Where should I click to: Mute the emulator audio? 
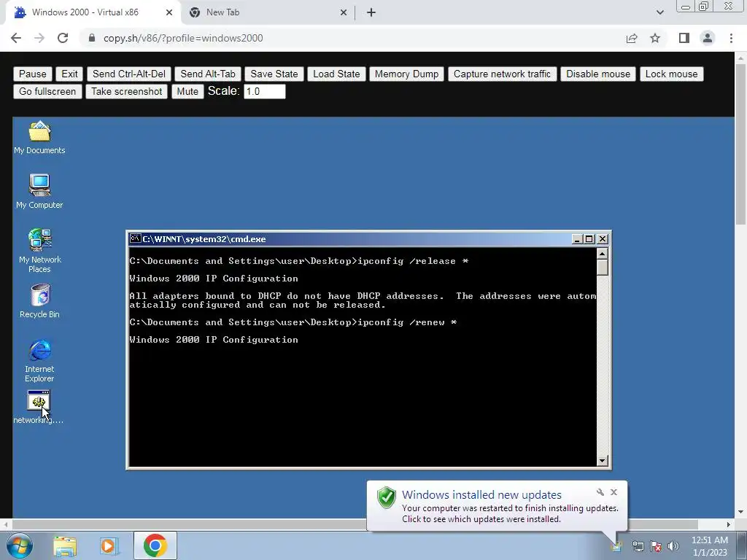[x=187, y=91]
